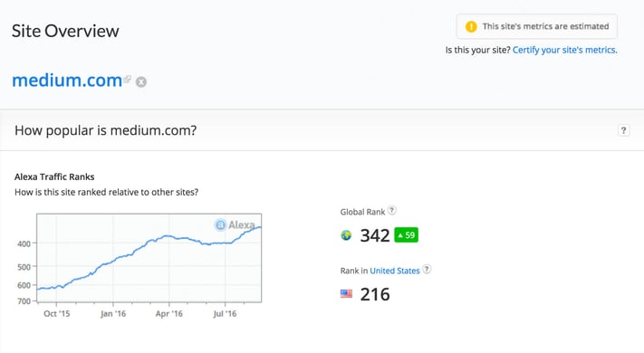Click the US flag icon beside 216
The height and width of the screenshot is (353, 644).
(x=346, y=294)
